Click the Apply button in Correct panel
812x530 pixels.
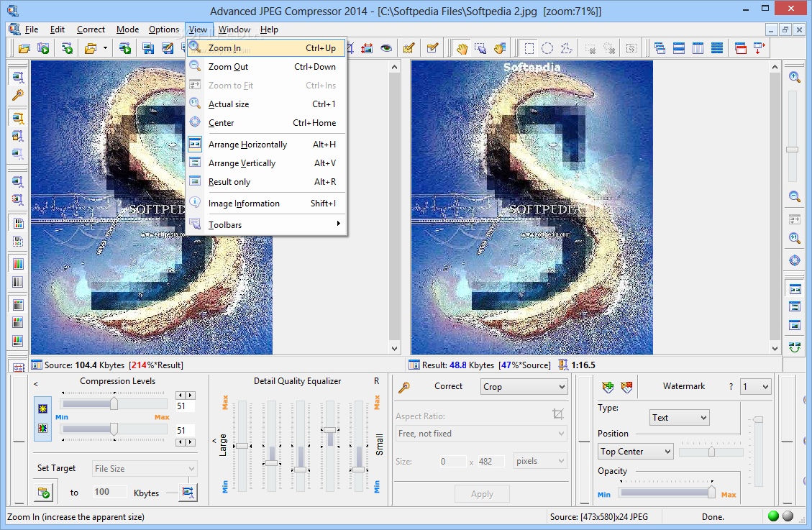[x=482, y=494]
